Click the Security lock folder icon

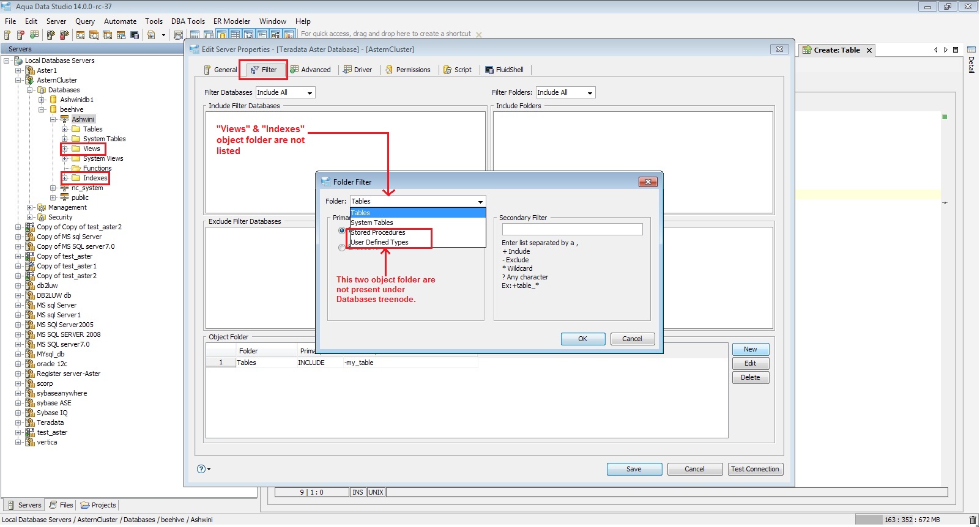42,217
